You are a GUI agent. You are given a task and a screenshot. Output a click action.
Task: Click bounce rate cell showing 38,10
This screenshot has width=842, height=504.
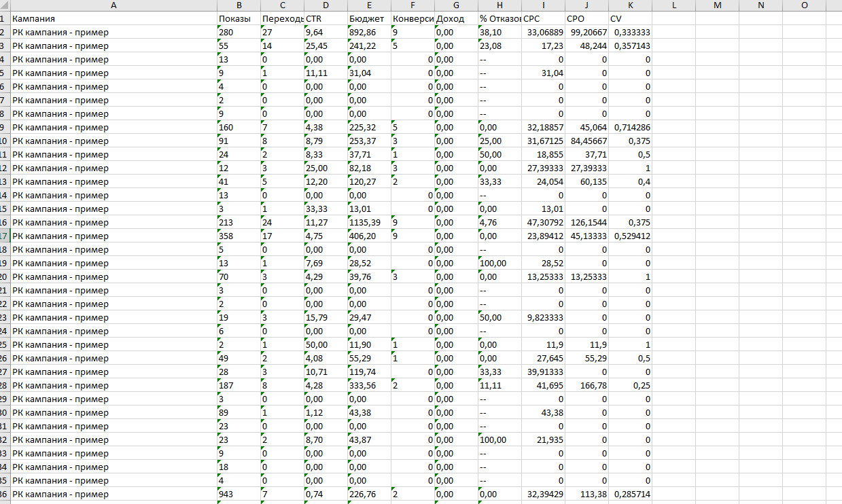point(499,33)
